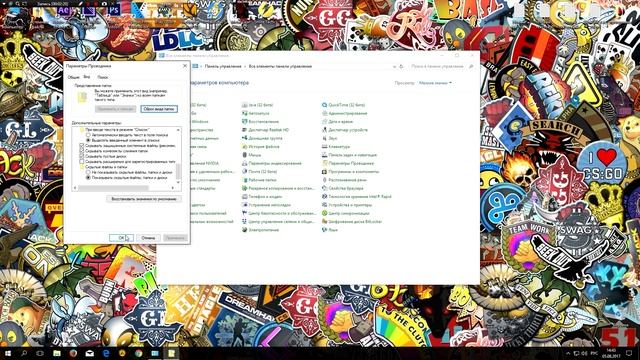
Task: Select 'Выделять введенный элемент в списке' option
Action: click(88, 140)
